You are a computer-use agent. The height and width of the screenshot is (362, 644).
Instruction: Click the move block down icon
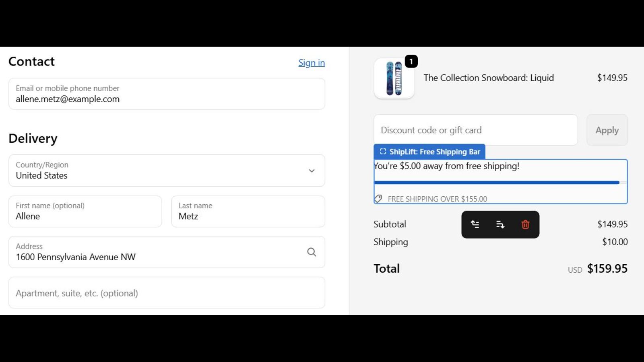(500, 224)
